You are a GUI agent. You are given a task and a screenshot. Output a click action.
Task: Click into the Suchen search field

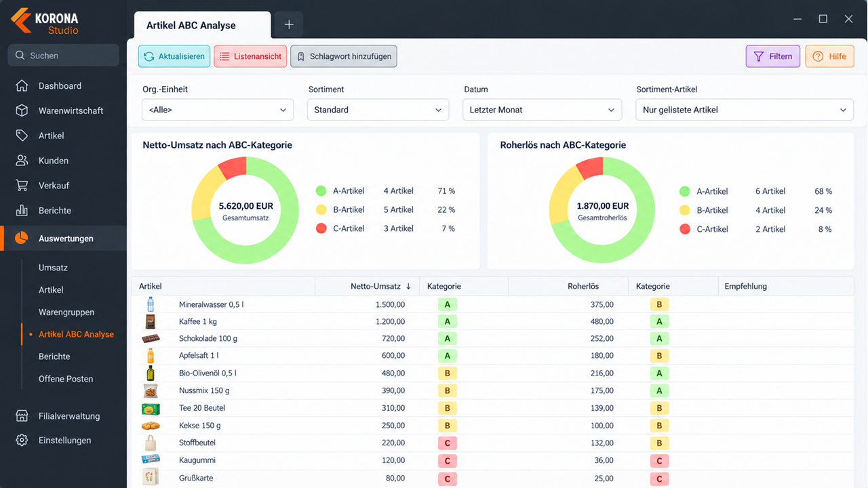(x=64, y=56)
